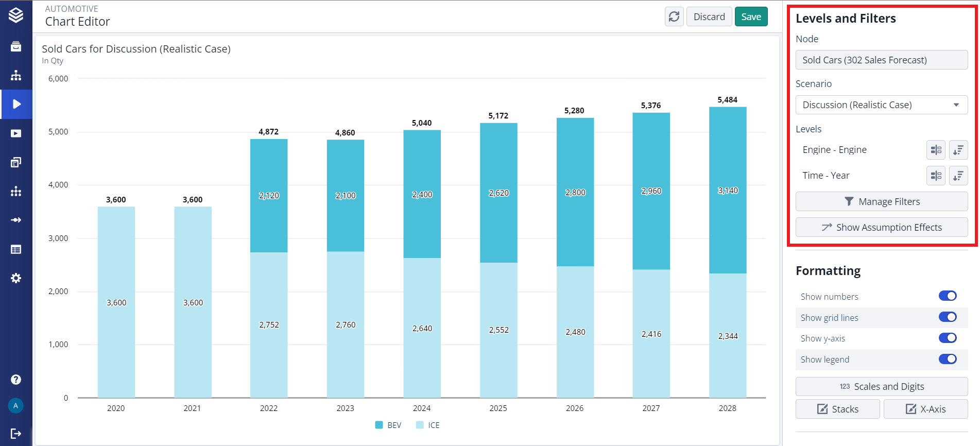Toggle Show numbers switch

tap(947, 296)
